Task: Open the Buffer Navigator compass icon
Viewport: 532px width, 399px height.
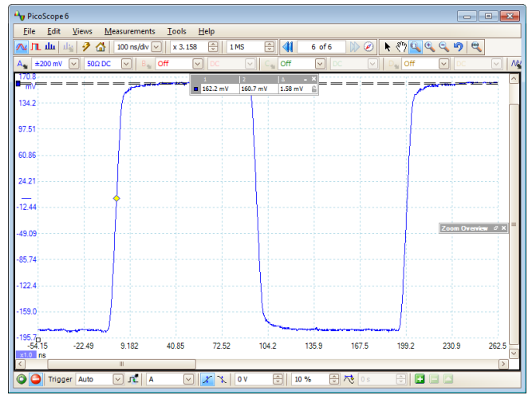Action: click(368, 47)
